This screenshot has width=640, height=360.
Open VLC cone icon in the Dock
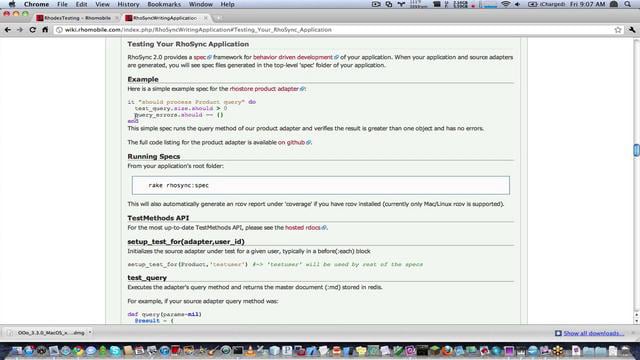pos(250,351)
